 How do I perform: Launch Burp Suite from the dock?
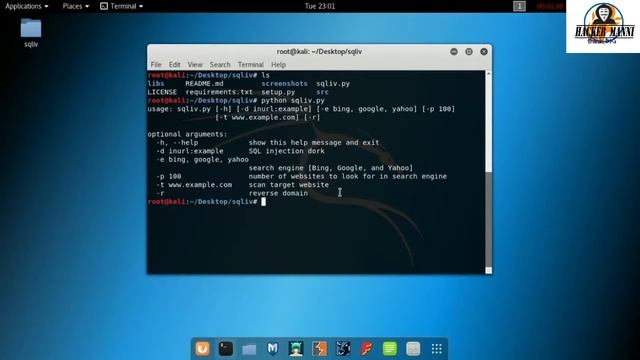click(x=320, y=349)
